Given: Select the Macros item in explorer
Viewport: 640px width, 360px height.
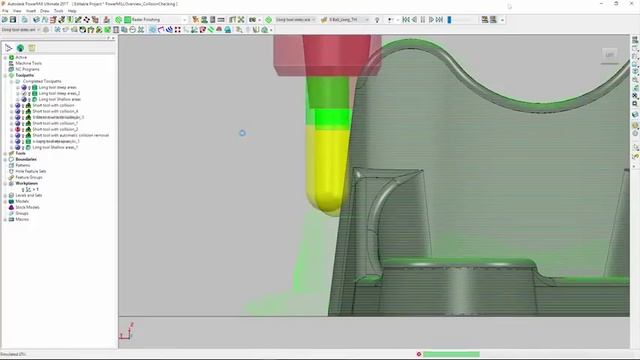Looking at the screenshot, I should [22, 220].
